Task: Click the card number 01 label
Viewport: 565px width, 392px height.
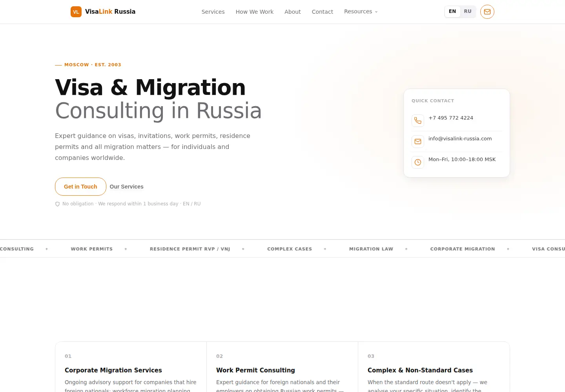Action: click(x=68, y=356)
